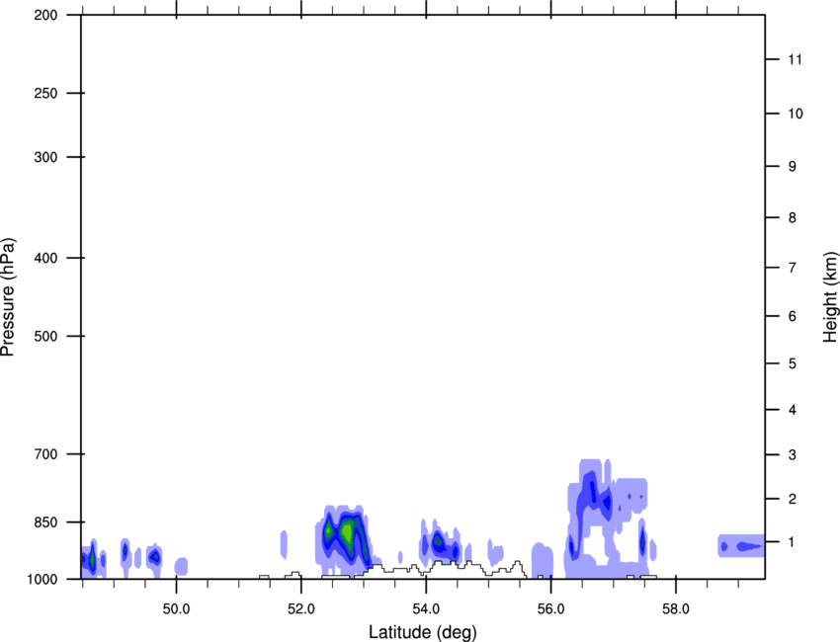Click the 'Latitude (deg)' axis title
The height and width of the screenshot is (642, 840).
(422, 632)
